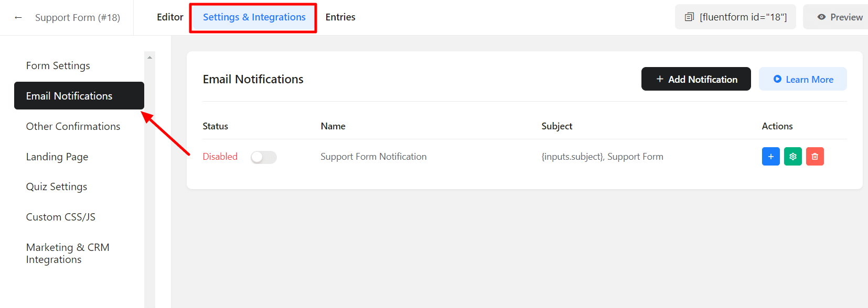868x308 pixels.
Task: Enable the Support Form Notification toggle
Action: [263, 157]
